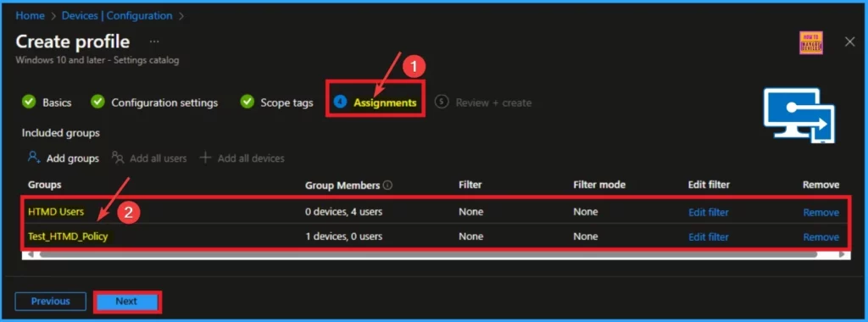Click the Filter column header
This screenshot has width=868, height=322.
click(470, 185)
